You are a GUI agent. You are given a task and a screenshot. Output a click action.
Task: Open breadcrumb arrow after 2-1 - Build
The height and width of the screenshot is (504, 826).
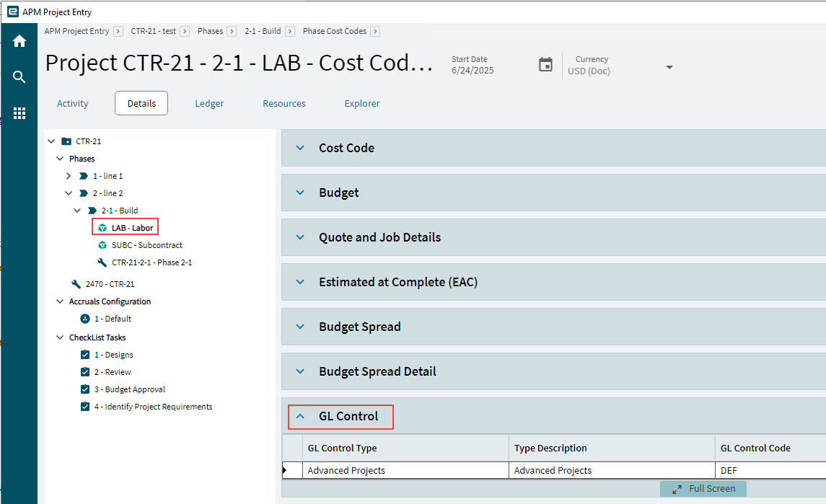(290, 32)
